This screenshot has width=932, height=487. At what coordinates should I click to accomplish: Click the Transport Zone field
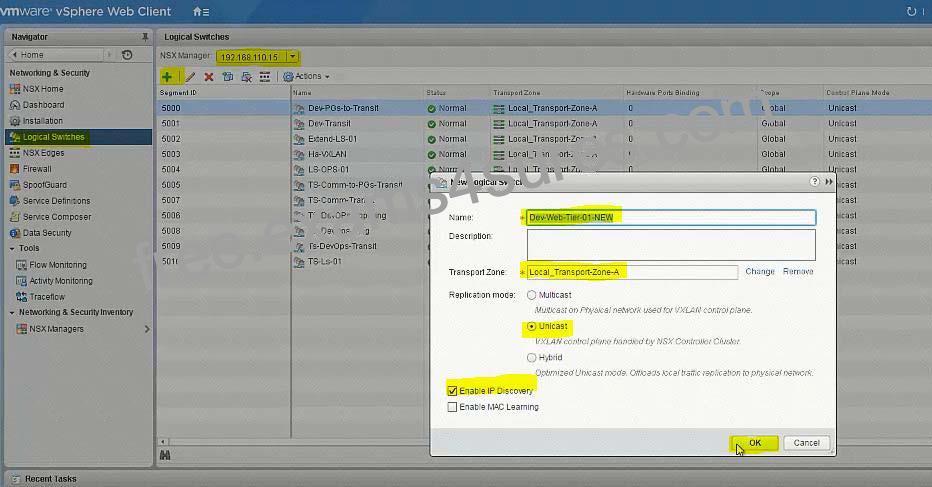tap(632, 272)
